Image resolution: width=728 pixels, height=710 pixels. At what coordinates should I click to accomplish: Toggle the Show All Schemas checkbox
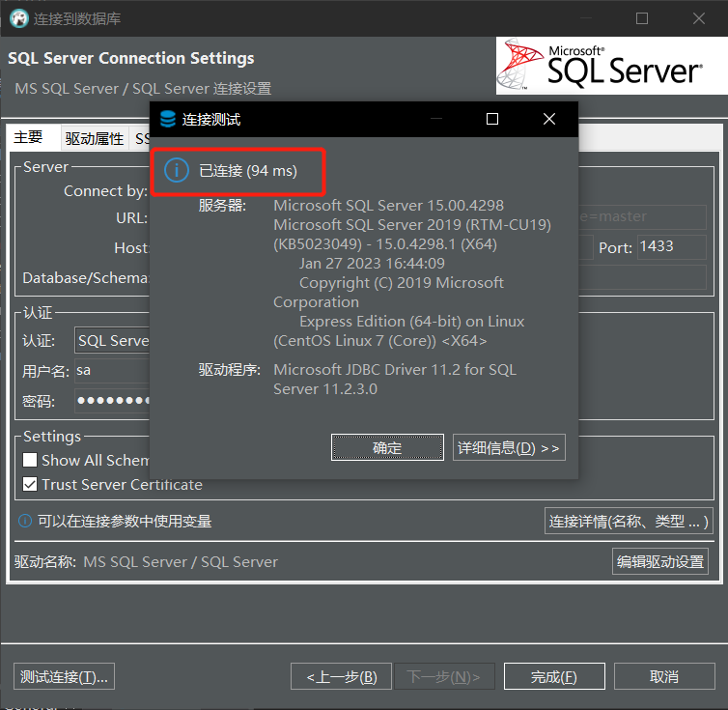click(30, 460)
